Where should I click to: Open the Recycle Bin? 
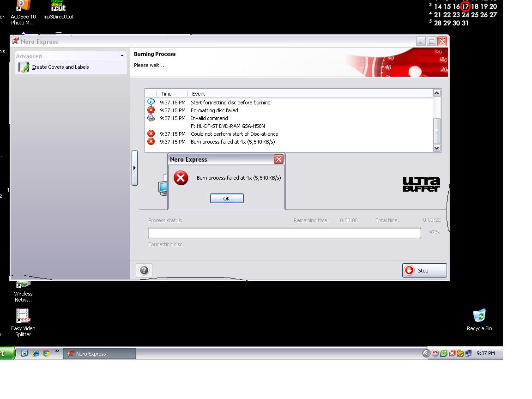(479, 320)
